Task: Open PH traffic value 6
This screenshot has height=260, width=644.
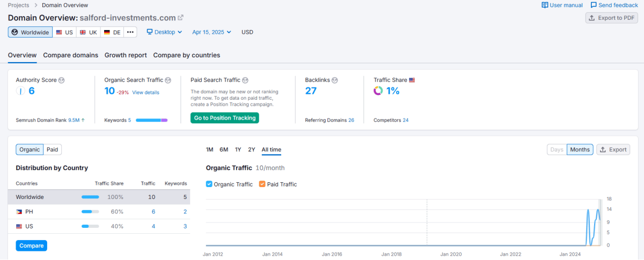Action: point(153,212)
